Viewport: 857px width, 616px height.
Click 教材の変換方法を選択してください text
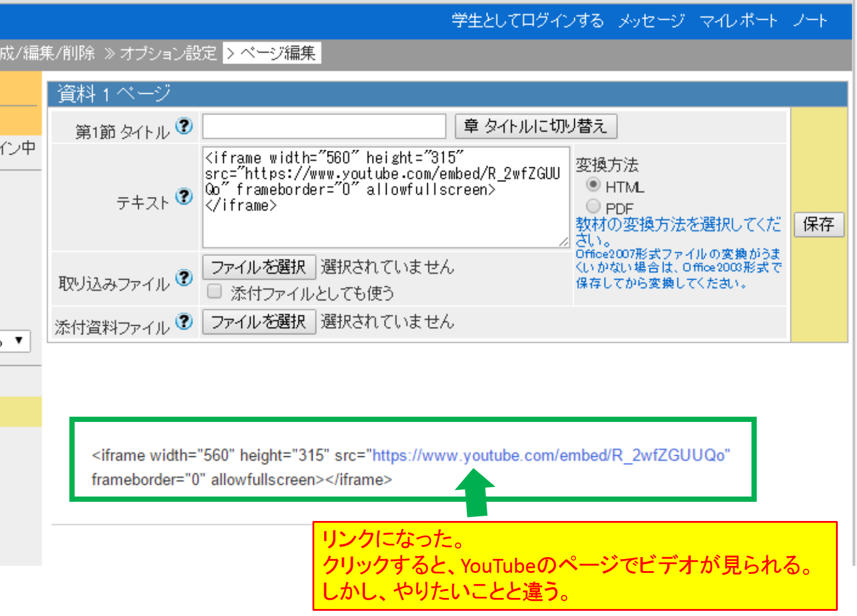(x=678, y=232)
